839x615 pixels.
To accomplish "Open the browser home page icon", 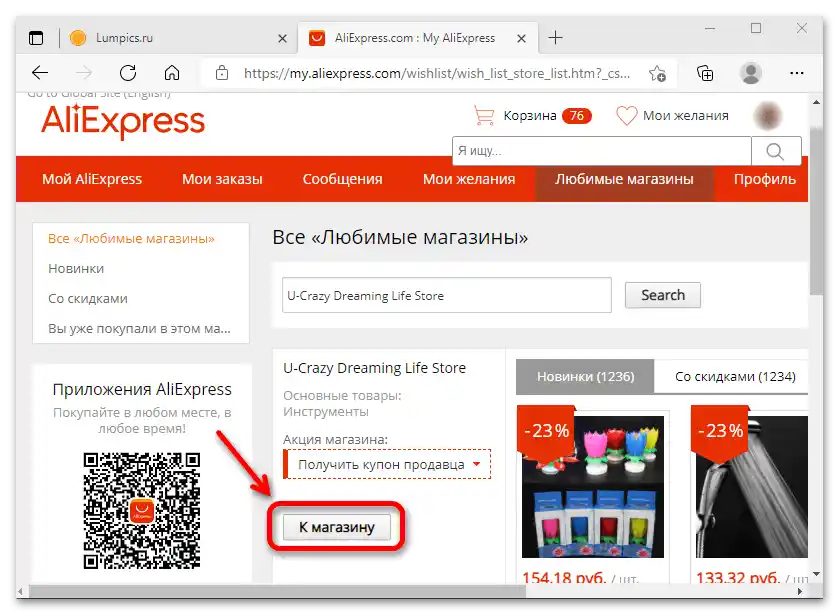I will click(x=172, y=73).
